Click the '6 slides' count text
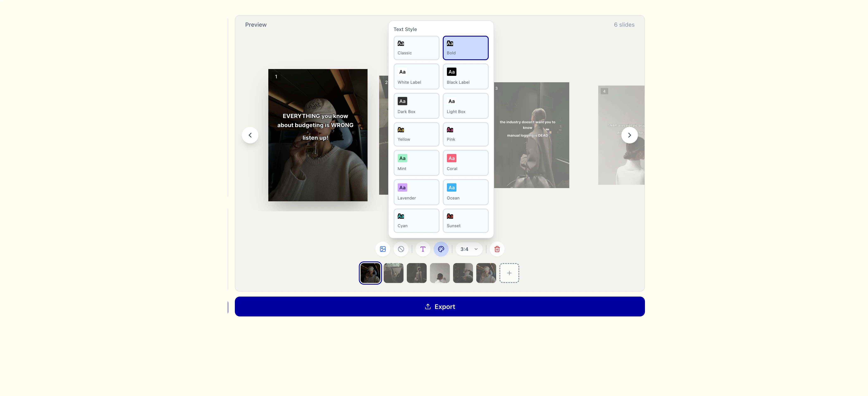Image resolution: width=868 pixels, height=396 pixels. coord(624,25)
